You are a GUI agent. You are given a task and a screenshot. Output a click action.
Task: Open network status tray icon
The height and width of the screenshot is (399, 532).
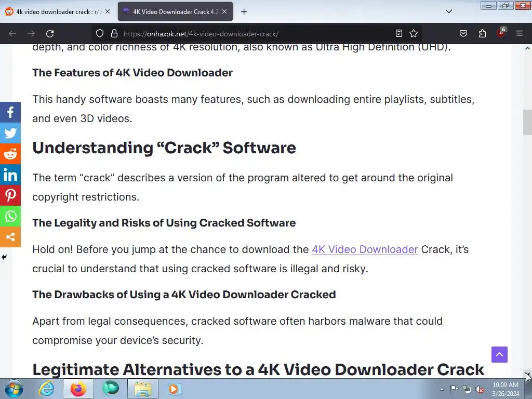[467, 389]
